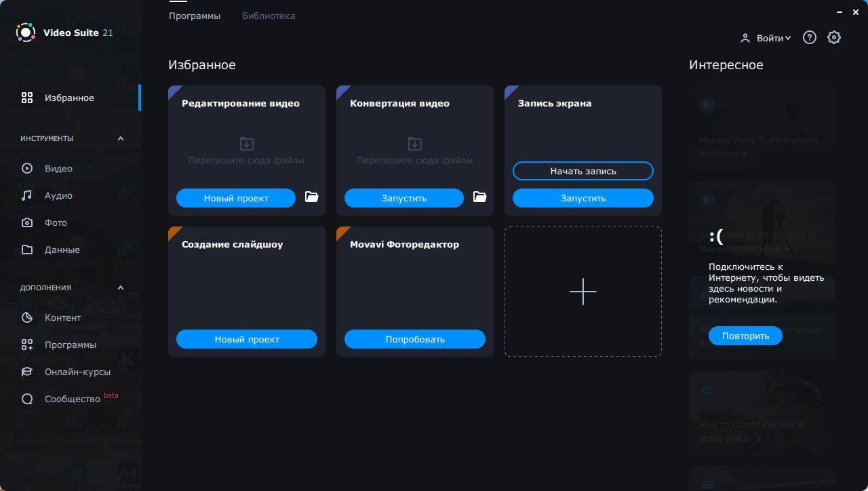This screenshot has height=491, width=868.
Task: Click the drop-files icon in Редактирование видео
Action: [247, 143]
